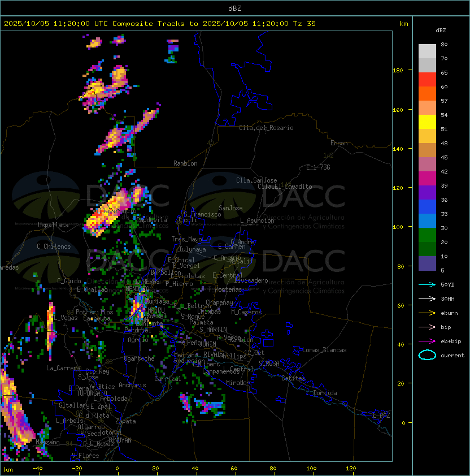The height and width of the screenshot is (476, 470).
Task: Pick the green swatch between 30 and 20
Action: click(x=427, y=235)
